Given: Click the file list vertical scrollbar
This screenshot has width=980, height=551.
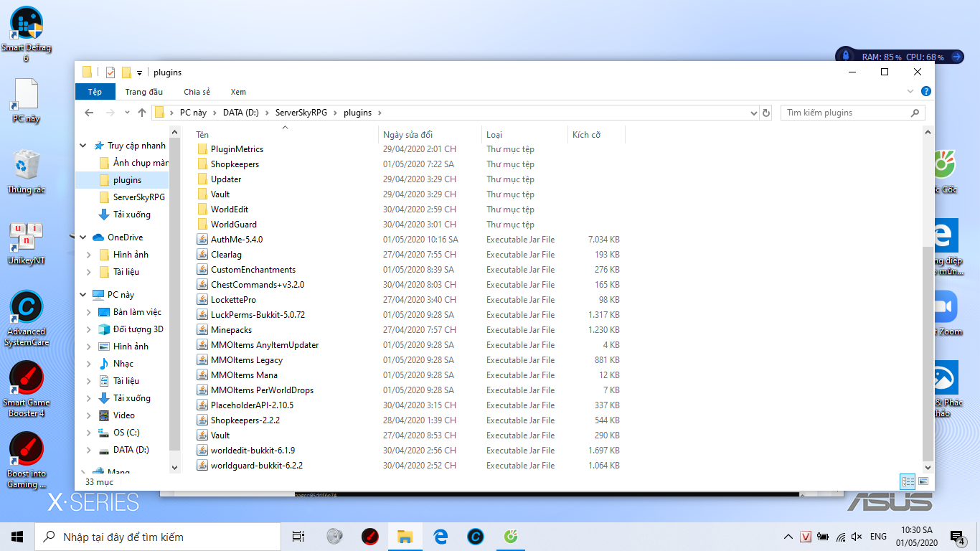Looking at the screenshot, I should pos(928,354).
